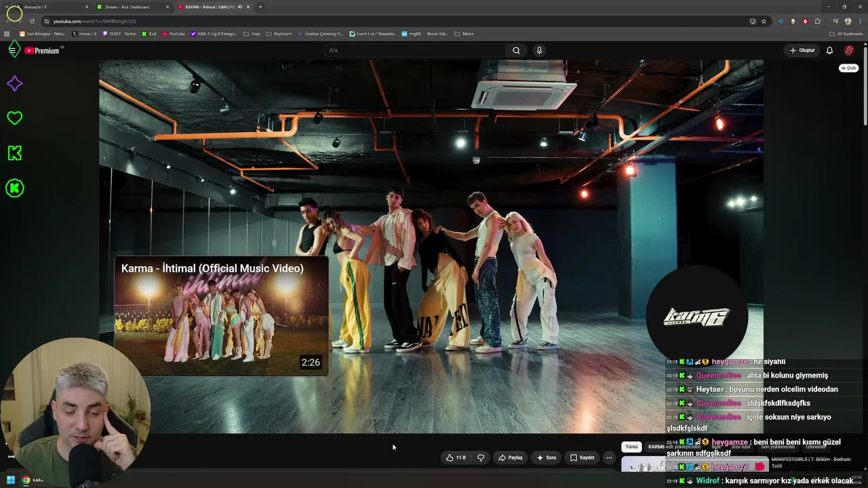
Task: Click the KARM6 channel logo overlay
Action: tap(696, 317)
